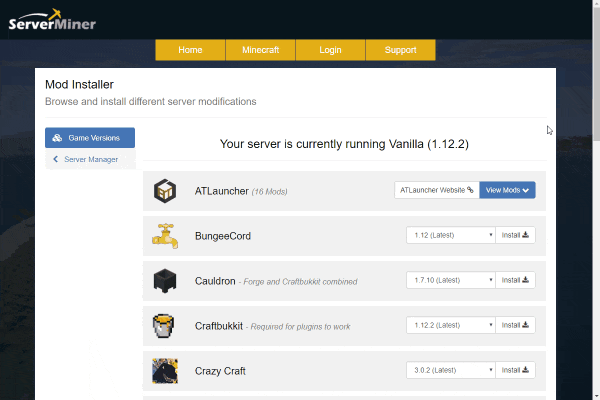The height and width of the screenshot is (400, 600).
Task: Click the ATLauncher mod name
Action: 222,191
